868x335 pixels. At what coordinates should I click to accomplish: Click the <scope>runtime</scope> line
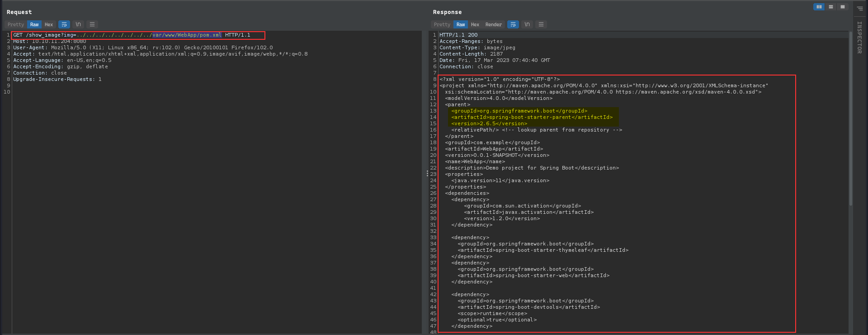(x=492, y=313)
